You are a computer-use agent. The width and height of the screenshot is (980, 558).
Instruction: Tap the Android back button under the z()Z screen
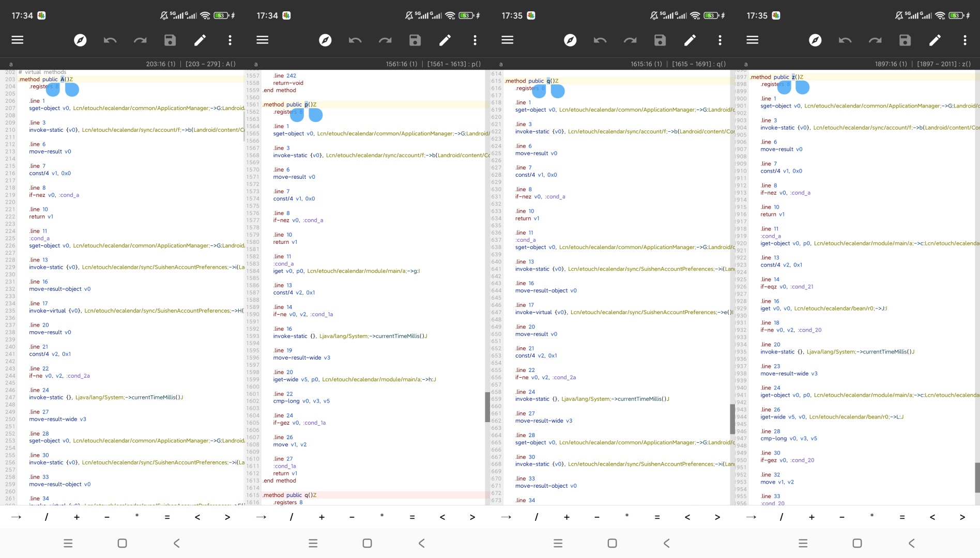pos(912,543)
